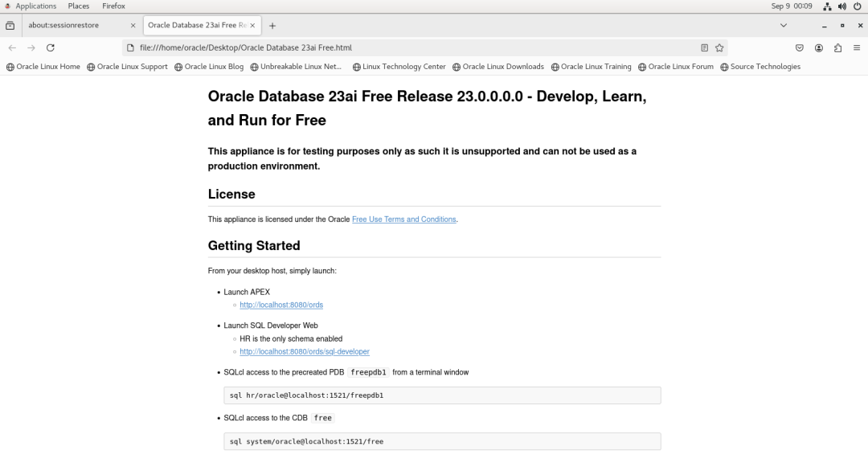Click the Launch SQL Developer Web bullet
Image resolution: width=868 pixels, height=463 pixels.
pyautogui.click(x=271, y=326)
